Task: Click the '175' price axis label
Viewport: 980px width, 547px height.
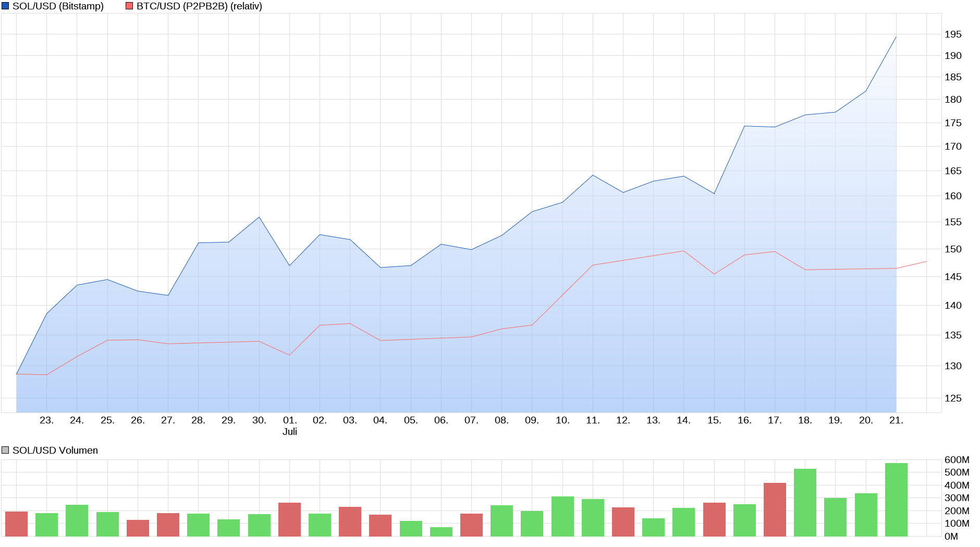Action: tap(953, 123)
